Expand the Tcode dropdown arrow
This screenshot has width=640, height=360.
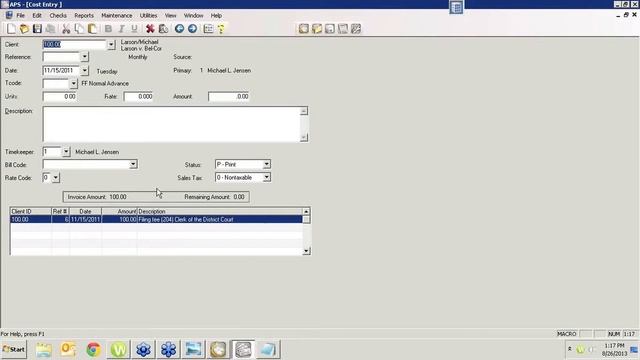(73, 84)
